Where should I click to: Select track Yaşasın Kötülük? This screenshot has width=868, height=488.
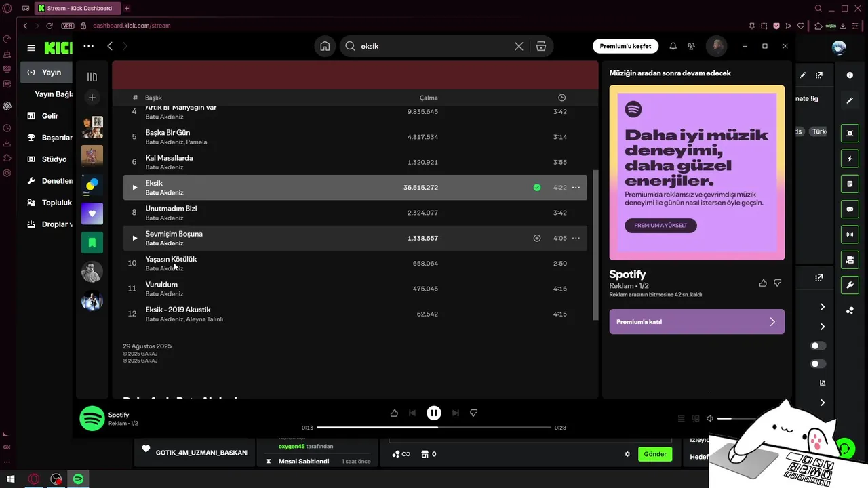coord(355,264)
